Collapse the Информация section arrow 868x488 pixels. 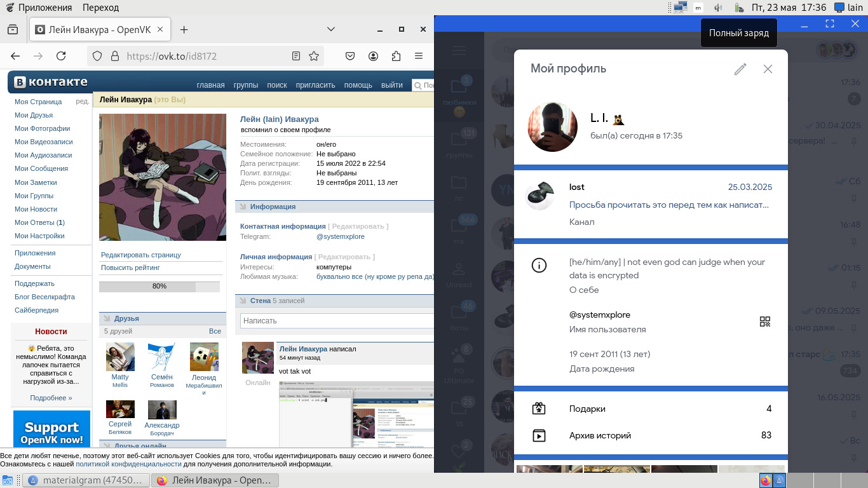(x=243, y=207)
